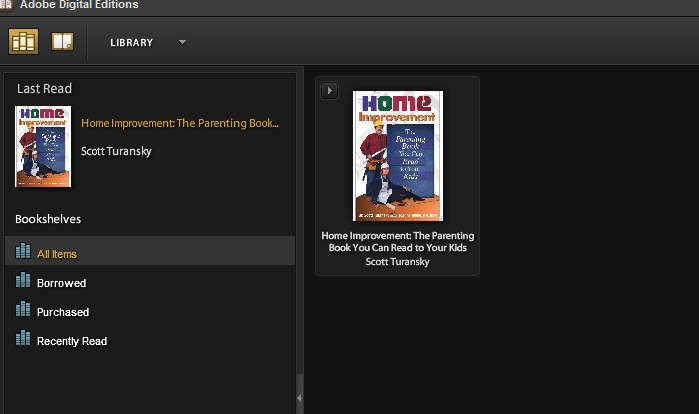The width and height of the screenshot is (699, 414).
Task: Click the Purchased bookshelf icon
Action: (23, 309)
